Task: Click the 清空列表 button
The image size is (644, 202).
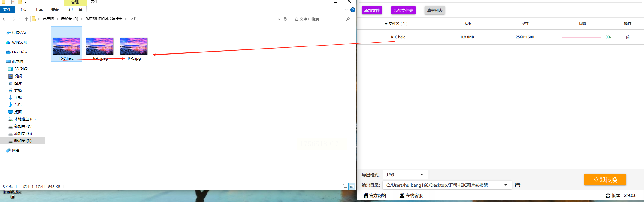Action: pos(435,10)
